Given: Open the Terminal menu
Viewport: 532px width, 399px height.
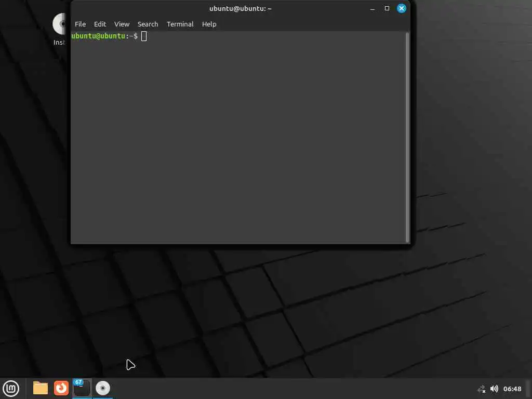Looking at the screenshot, I should tap(180, 24).
